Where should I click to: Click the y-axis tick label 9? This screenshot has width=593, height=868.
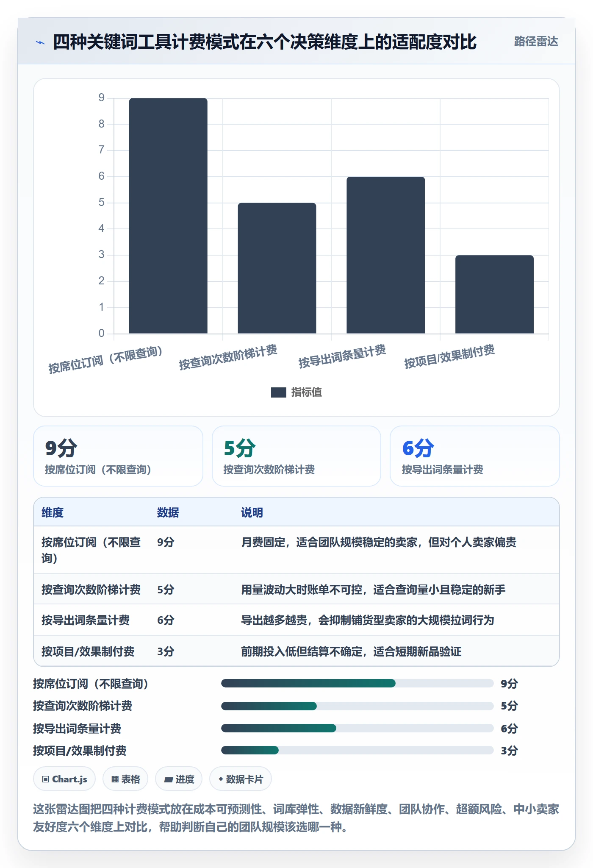pyautogui.click(x=102, y=98)
